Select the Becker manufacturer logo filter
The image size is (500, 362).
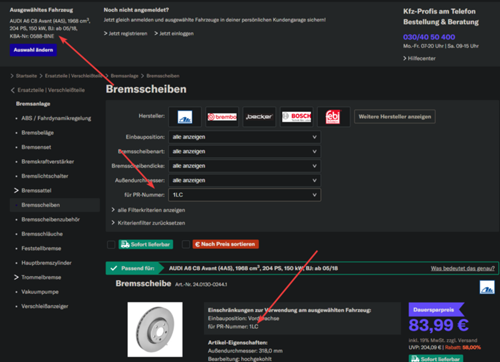[259, 117]
